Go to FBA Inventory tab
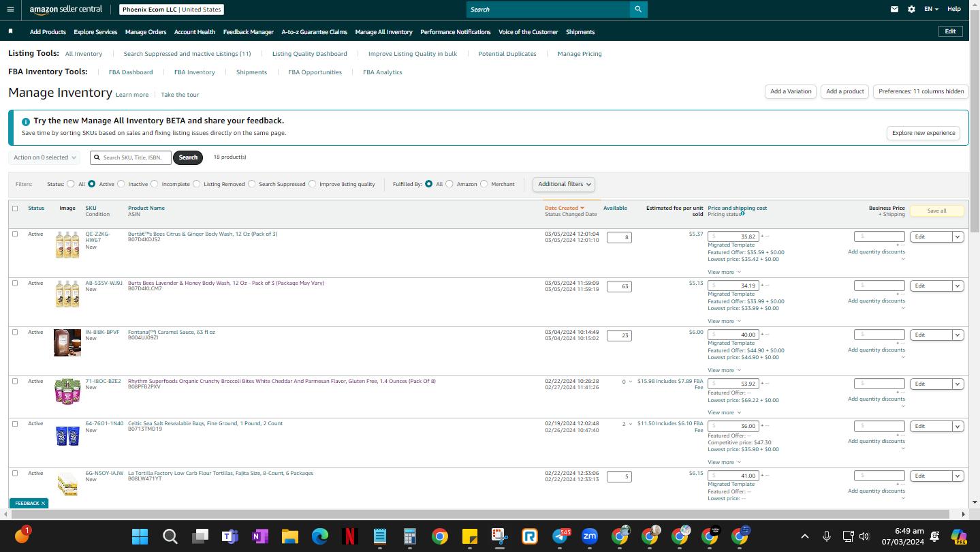The image size is (980, 552). click(x=195, y=72)
